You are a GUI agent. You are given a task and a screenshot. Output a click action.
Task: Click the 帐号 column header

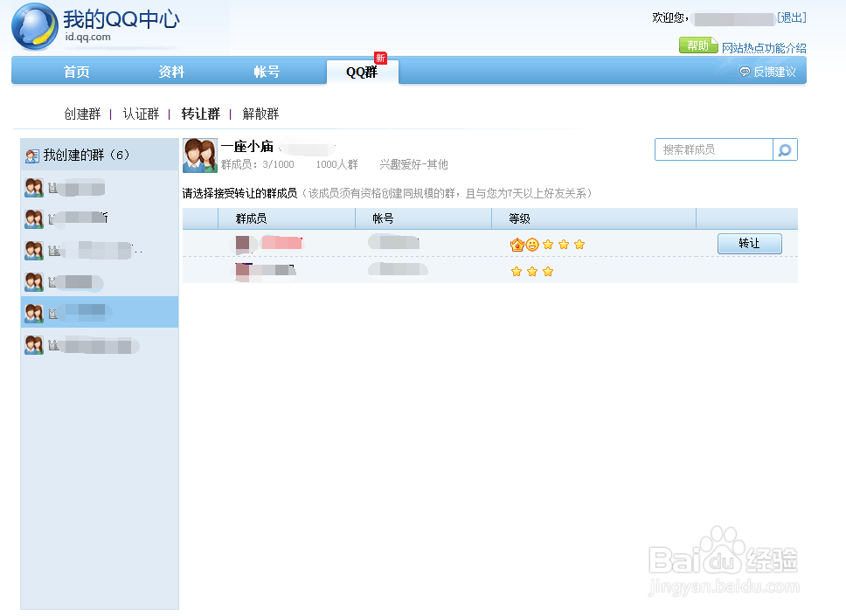click(x=383, y=218)
